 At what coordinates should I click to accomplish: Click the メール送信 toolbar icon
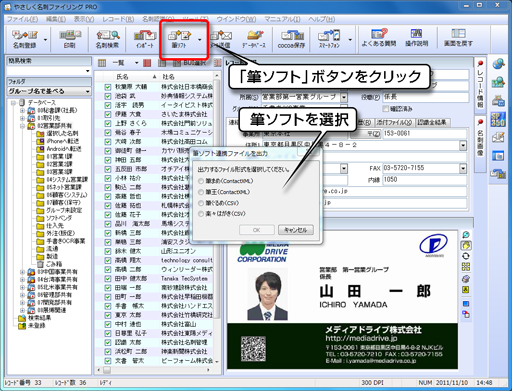click(221, 39)
